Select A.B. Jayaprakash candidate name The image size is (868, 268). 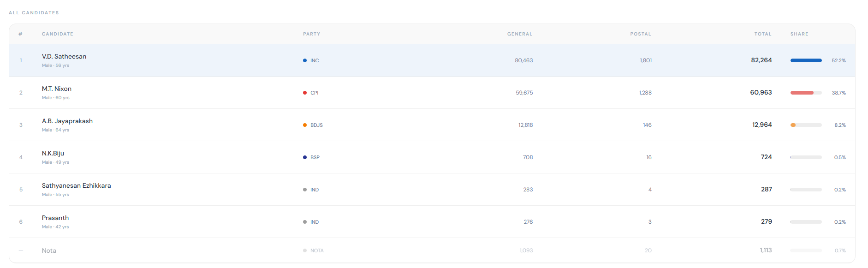[67, 121]
